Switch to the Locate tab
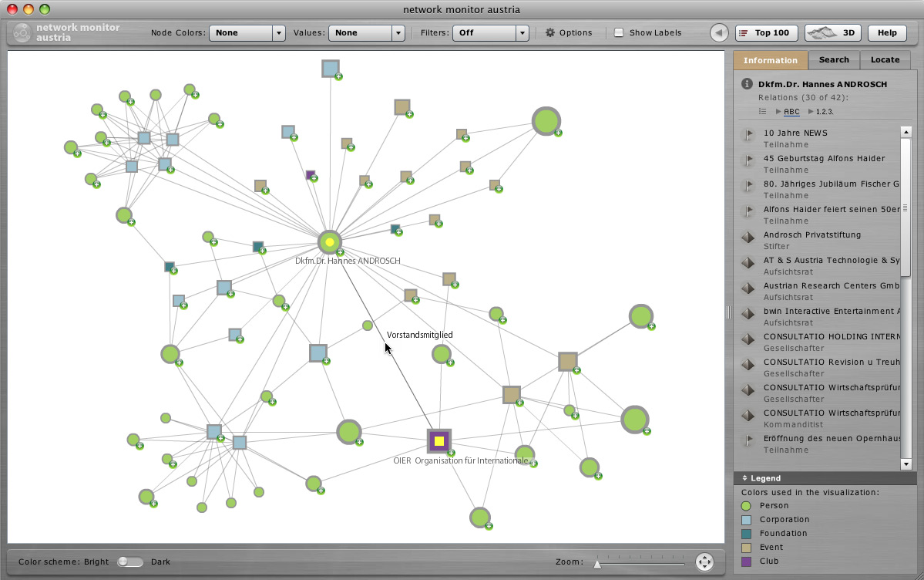924x580 pixels. click(885, 60)
